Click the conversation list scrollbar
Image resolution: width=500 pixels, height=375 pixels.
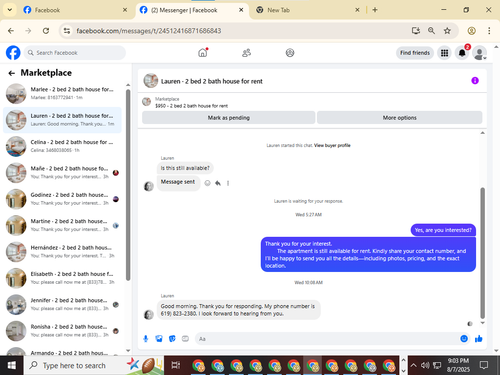tap(128, 185)
